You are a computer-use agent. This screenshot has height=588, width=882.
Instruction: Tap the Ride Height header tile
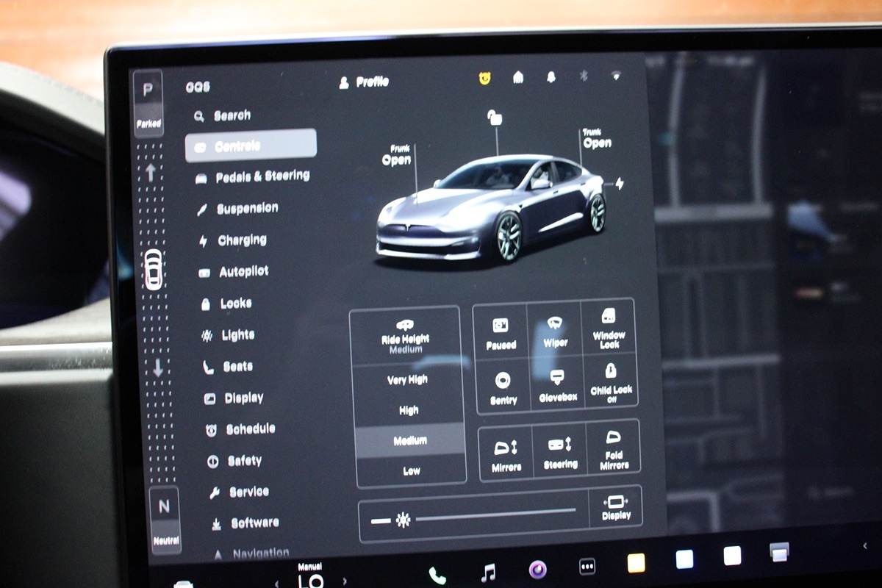405,337
